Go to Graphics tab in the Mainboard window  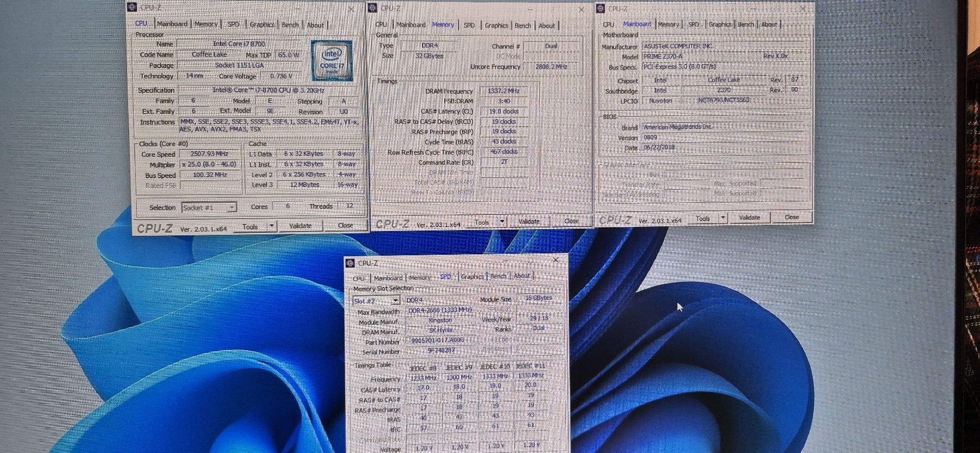720,25
